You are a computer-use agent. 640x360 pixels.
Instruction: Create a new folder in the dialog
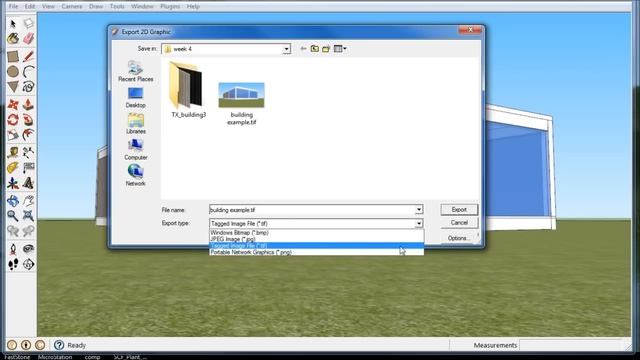pyautogui.click(x=326, y=49)
